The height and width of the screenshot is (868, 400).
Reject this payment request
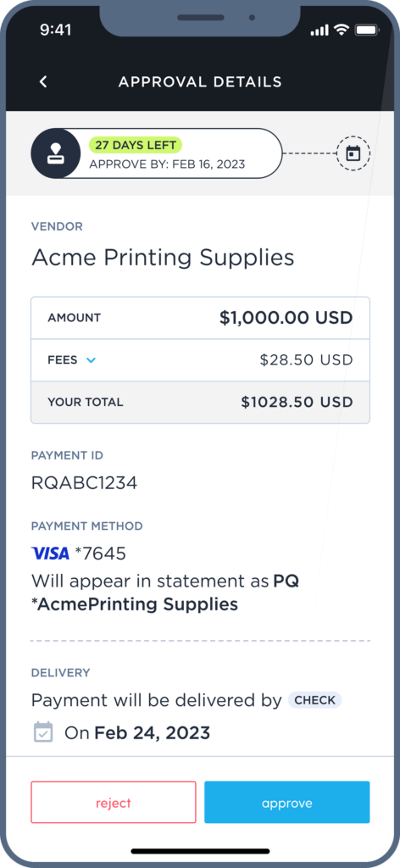pyautogui.click(x=114, y=802)
